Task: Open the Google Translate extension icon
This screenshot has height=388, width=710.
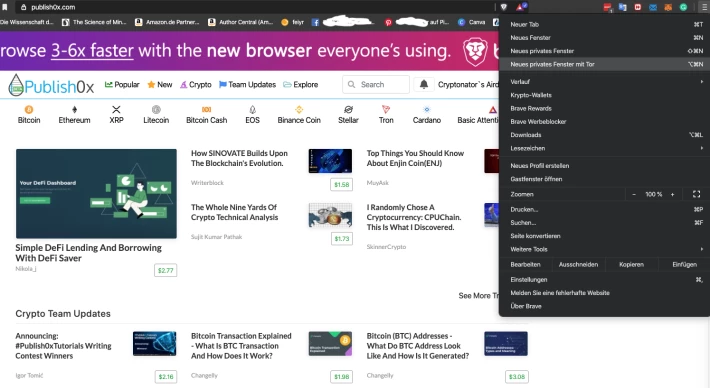Action: (623, 7)
